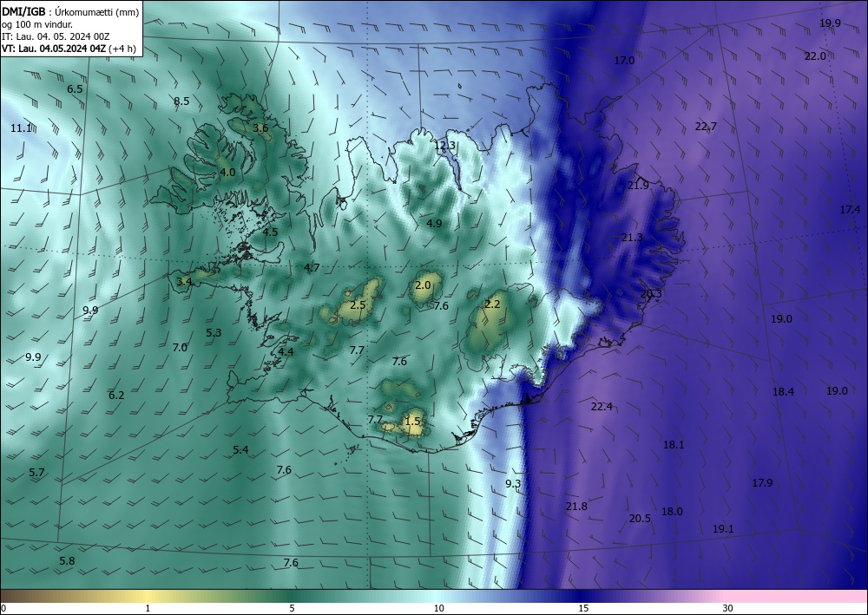This screenshot has width=868, height=615.
Task: Click the 5.8 value on the map
Action: [x=67, y=561]
